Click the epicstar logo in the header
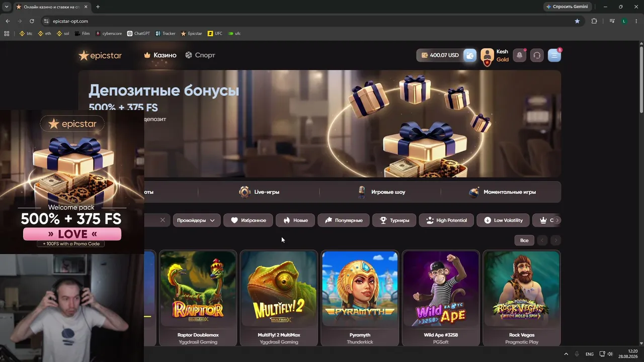Screen dimensions: 644x362 click(100, 55)
